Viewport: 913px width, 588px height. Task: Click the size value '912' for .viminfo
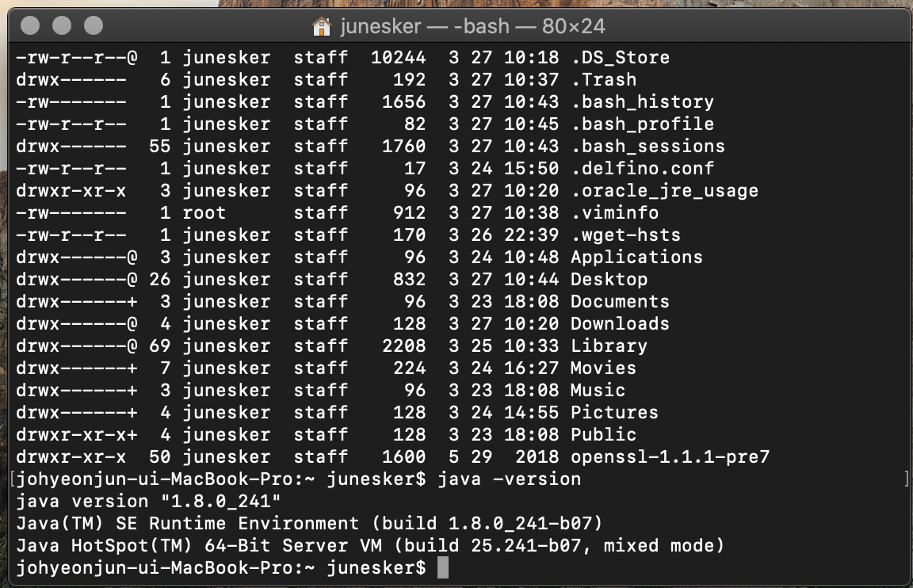[409, 212]
